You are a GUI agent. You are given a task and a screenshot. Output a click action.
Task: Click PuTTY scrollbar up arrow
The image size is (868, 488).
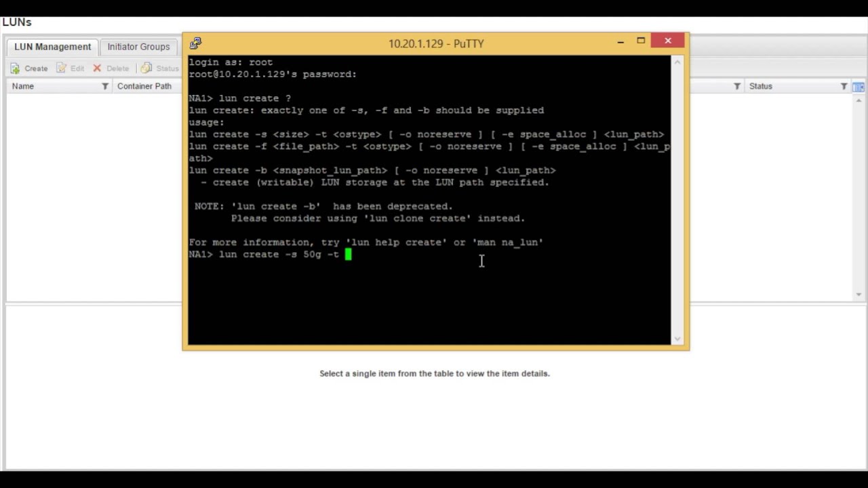(x=677, y=62)
